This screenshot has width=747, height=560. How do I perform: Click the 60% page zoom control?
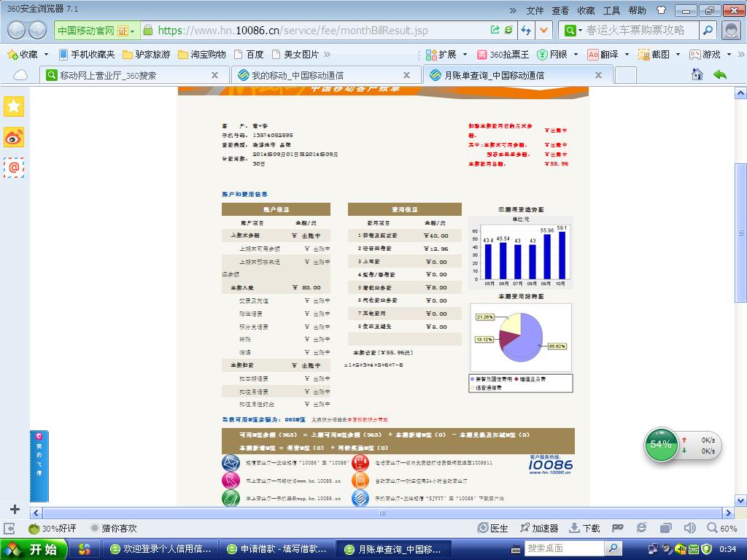pos(722,528)
